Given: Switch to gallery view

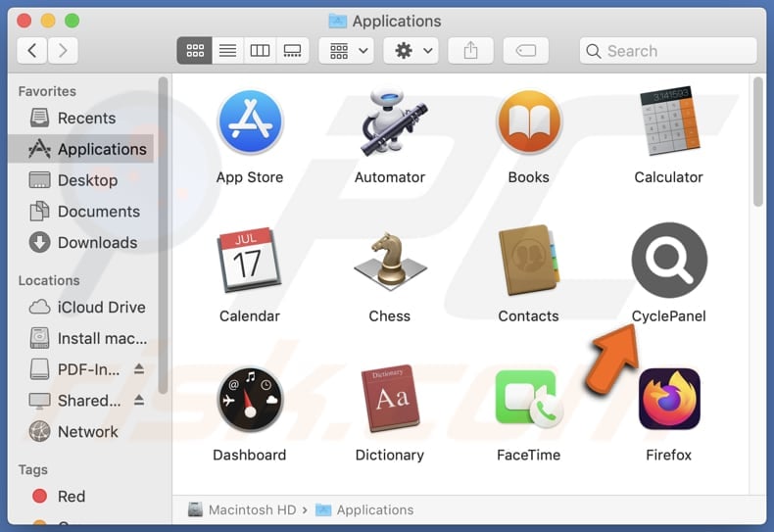Looking at the screenshot, I should (292, 50).
